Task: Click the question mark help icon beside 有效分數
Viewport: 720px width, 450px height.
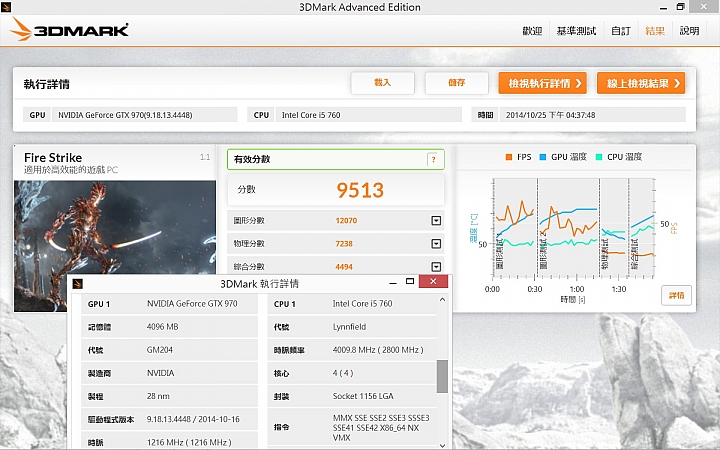Action: [x=433, y=159]
